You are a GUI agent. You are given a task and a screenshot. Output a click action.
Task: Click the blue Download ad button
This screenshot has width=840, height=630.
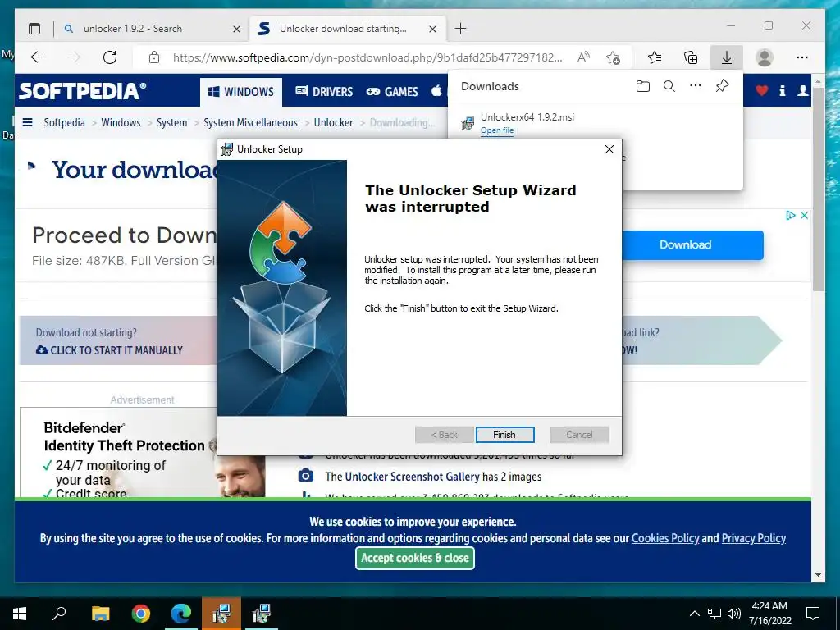(692, 244)
